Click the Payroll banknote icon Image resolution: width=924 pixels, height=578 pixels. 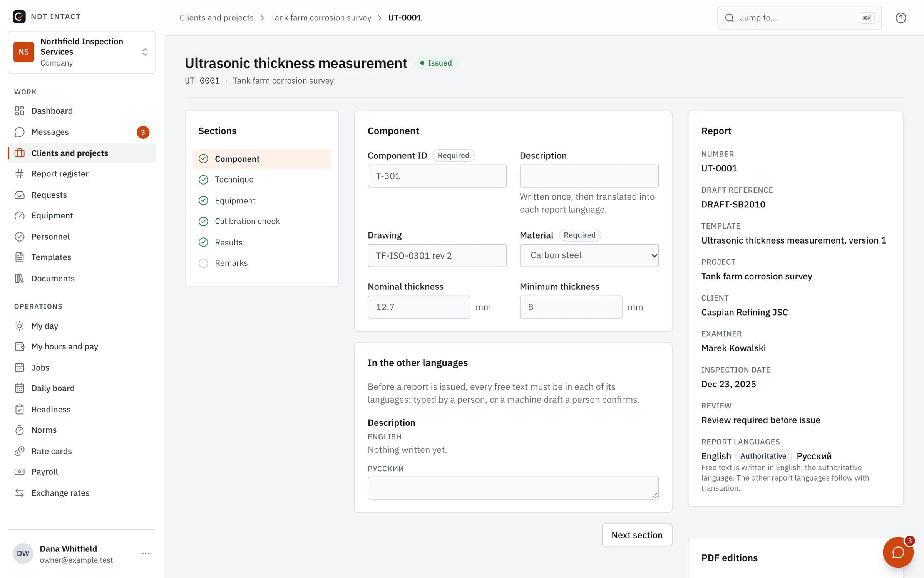tap(20, 472)
